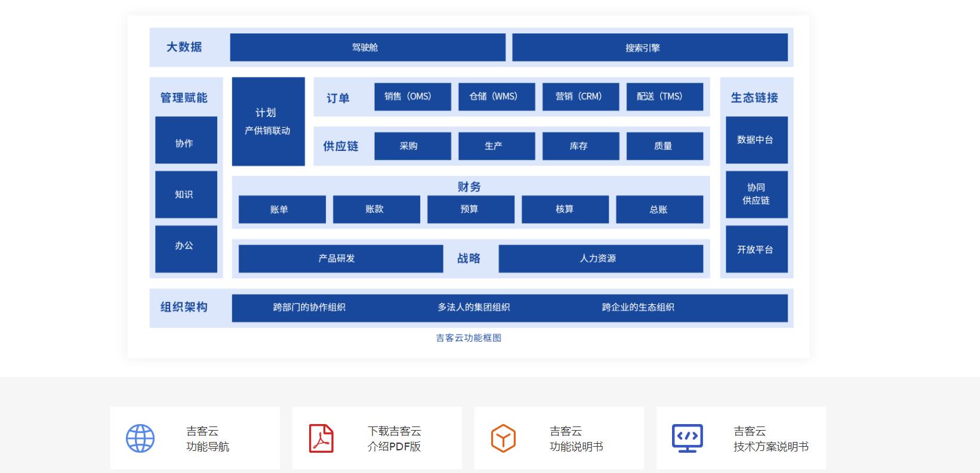This screenshot has width=980, height=473.
Task: Select the 协作 block under 管理赋能
Action: 186,140
